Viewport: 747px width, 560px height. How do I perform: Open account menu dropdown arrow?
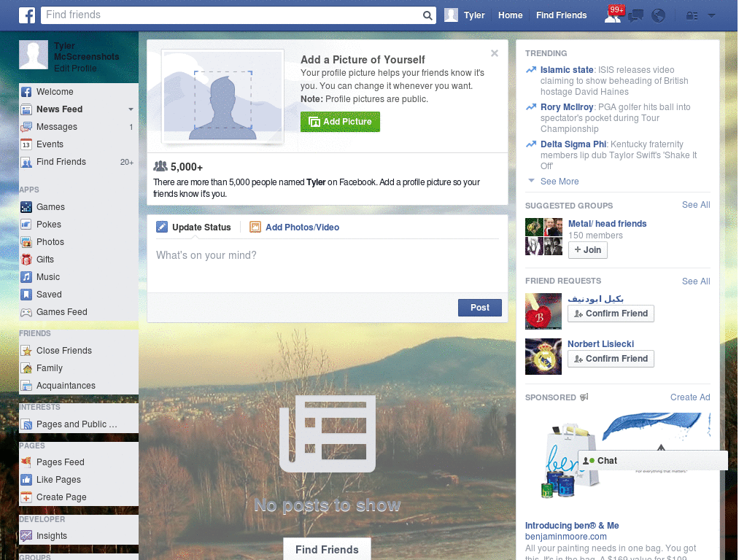click(x=712, y=16)
